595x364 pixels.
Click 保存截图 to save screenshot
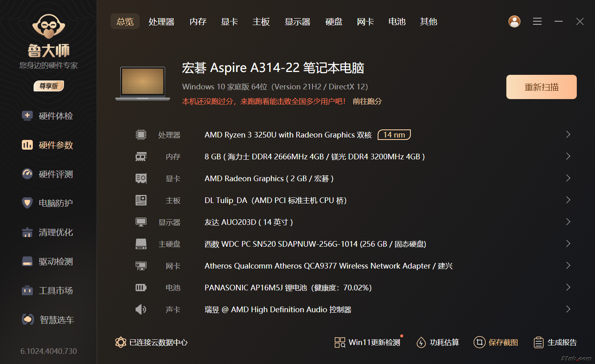pyautogui.click(x=496, y=343)
